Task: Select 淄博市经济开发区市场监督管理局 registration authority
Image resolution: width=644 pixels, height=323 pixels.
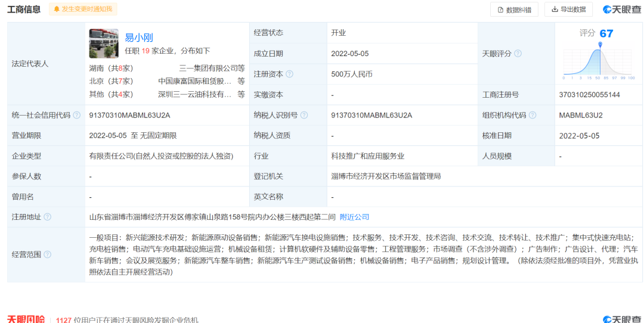Action: pyautogui.click(x=386, y=176)
